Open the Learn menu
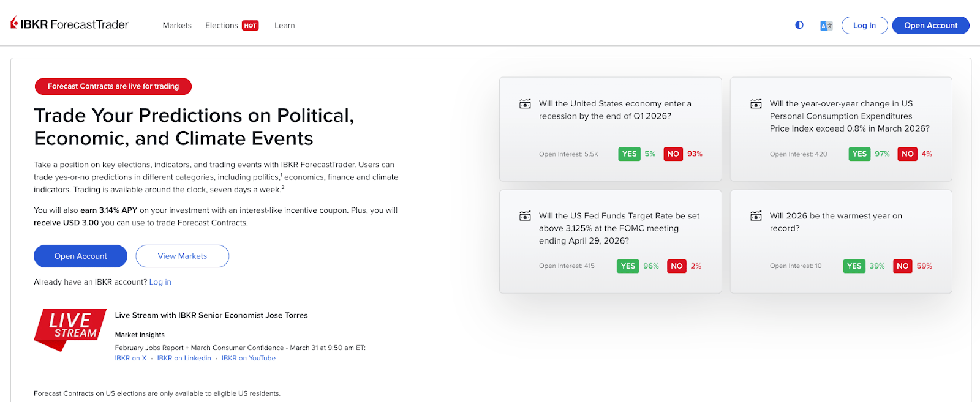Screen dimensions: 980x402 click(285, 26)
